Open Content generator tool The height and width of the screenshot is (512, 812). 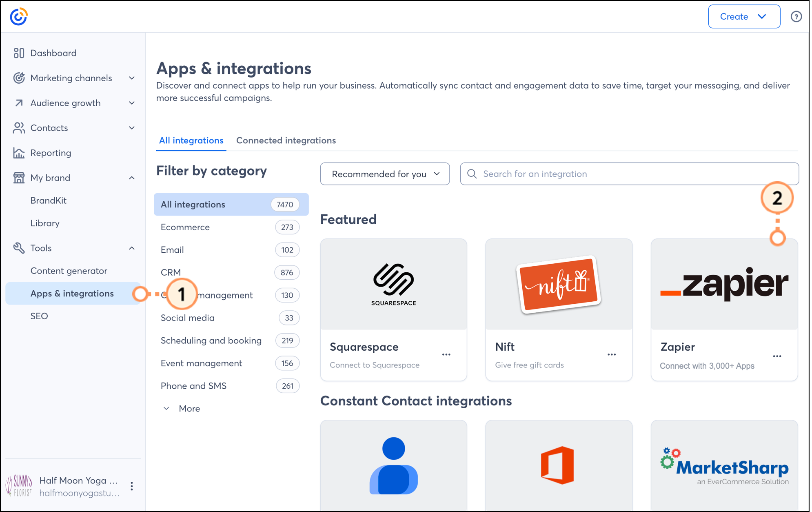(69, 271)
